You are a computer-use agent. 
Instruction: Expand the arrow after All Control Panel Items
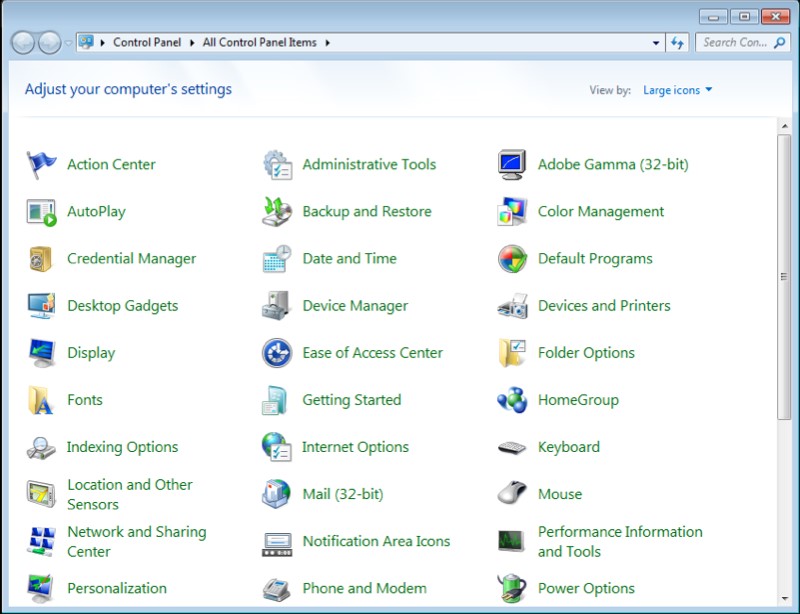(x=327, y=43)
